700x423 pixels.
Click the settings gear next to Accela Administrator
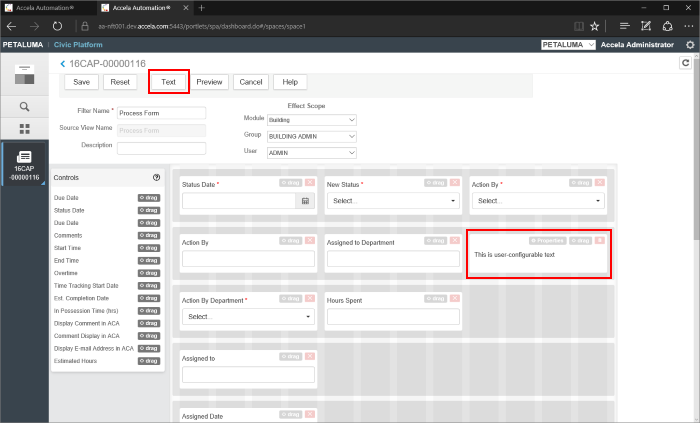point(689,45)
